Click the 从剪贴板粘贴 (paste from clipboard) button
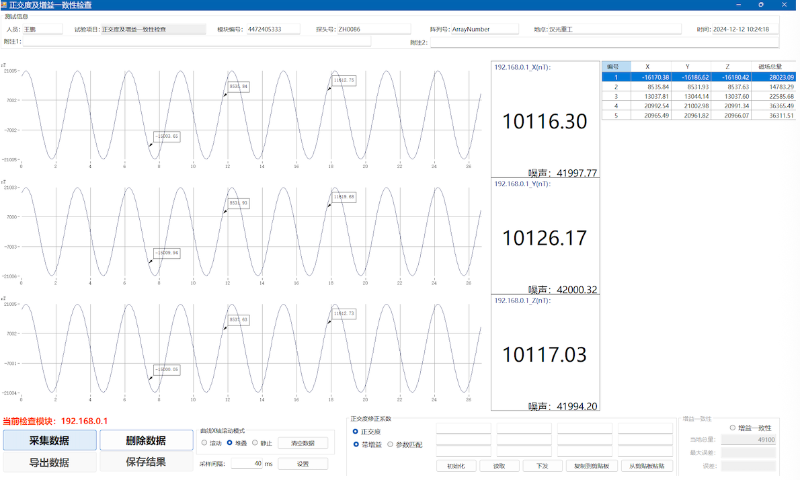 [x=646, y=466]
